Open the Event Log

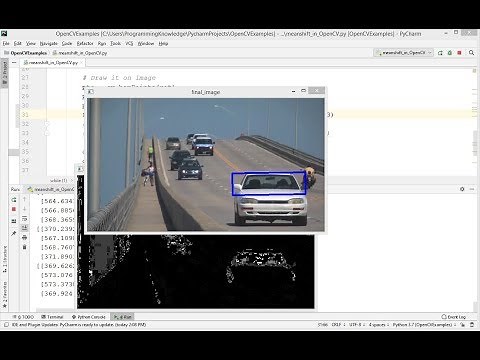[x=454, y=317]
